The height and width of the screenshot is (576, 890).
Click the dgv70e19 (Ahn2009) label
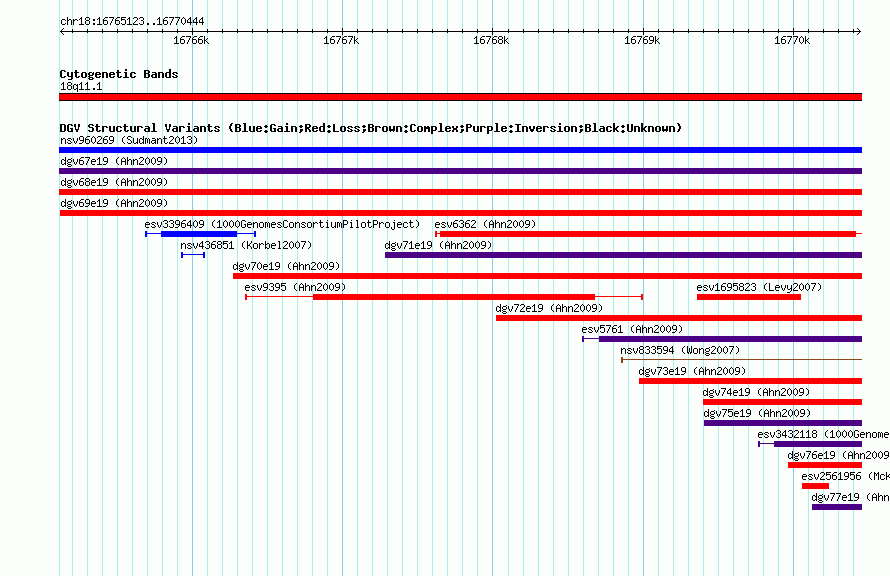286,266
